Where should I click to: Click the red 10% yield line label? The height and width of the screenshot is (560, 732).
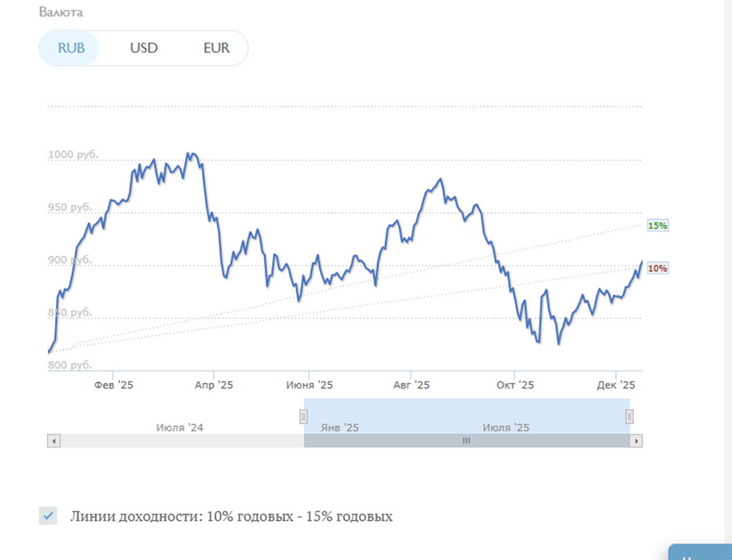click(658, 268)
